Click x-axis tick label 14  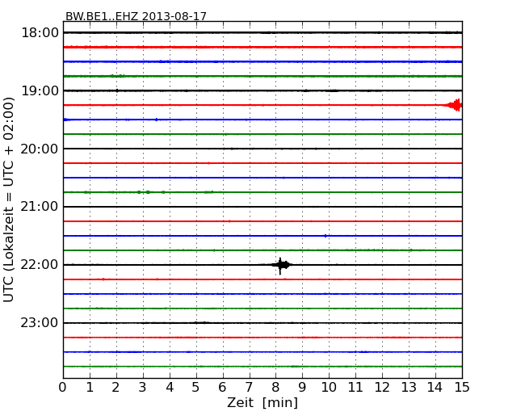coord(435,387)
